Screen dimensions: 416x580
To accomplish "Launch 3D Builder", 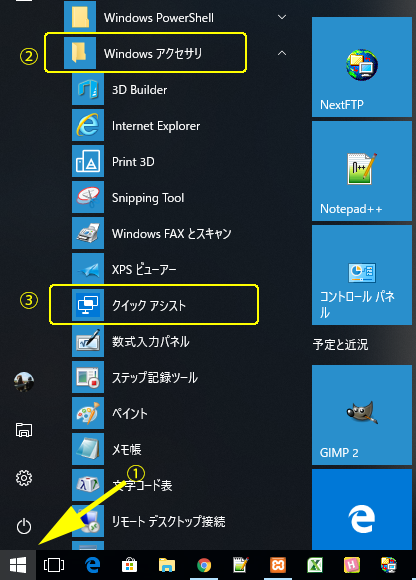I will (x=148, y=90).
